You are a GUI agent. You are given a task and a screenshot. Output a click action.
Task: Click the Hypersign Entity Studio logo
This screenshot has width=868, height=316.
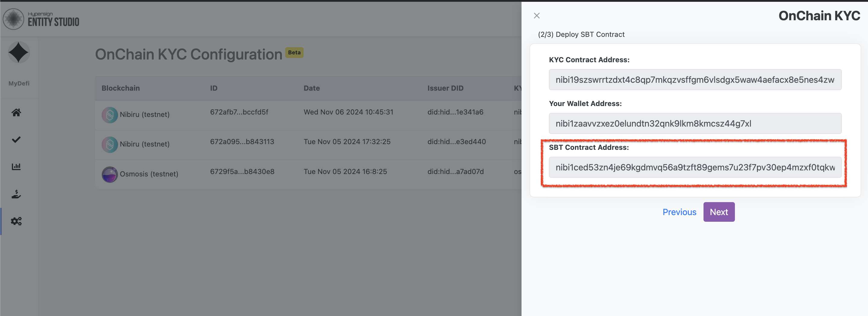(x=41, y=19)
